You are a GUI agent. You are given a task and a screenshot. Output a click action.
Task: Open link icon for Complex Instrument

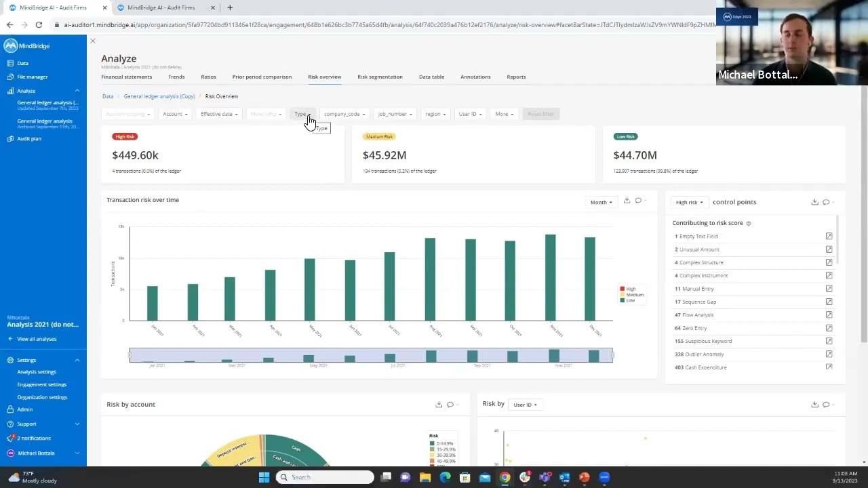tap(829, 276)
